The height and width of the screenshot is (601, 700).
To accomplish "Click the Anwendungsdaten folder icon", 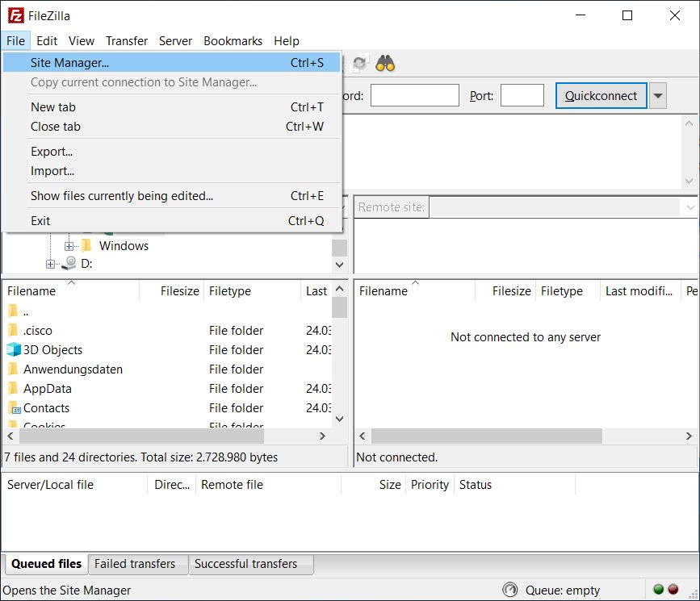I will click(x=14, y=369).
